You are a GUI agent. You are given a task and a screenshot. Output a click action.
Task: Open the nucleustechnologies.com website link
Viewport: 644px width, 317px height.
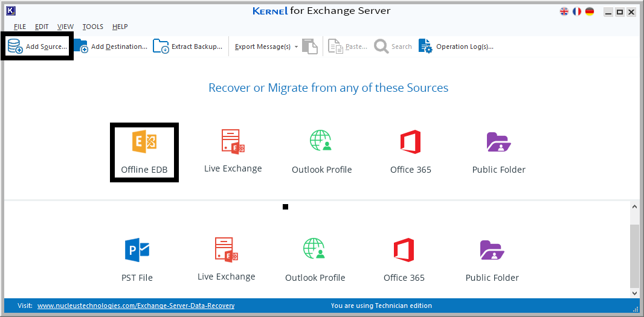click(136, 306)
